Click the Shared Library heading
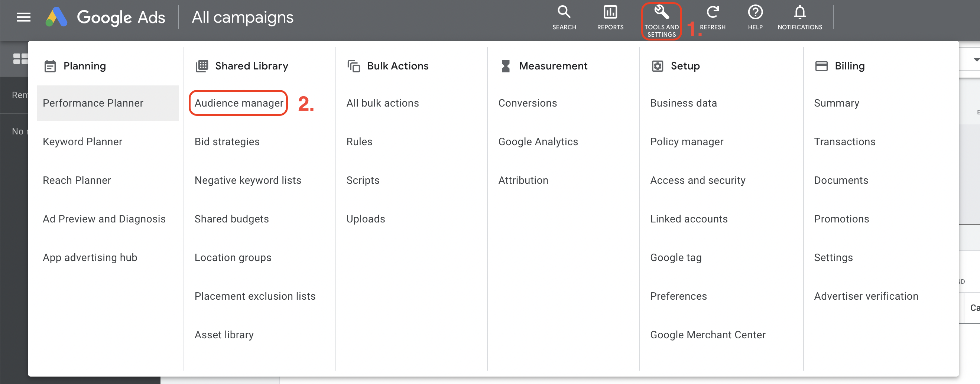 [252, 66]
